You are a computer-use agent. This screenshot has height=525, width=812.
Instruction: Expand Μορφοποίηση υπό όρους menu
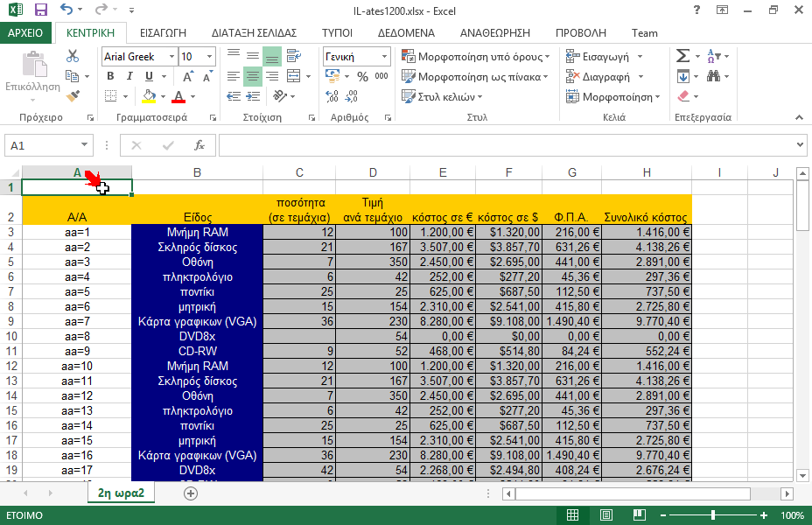click(475, 56)
